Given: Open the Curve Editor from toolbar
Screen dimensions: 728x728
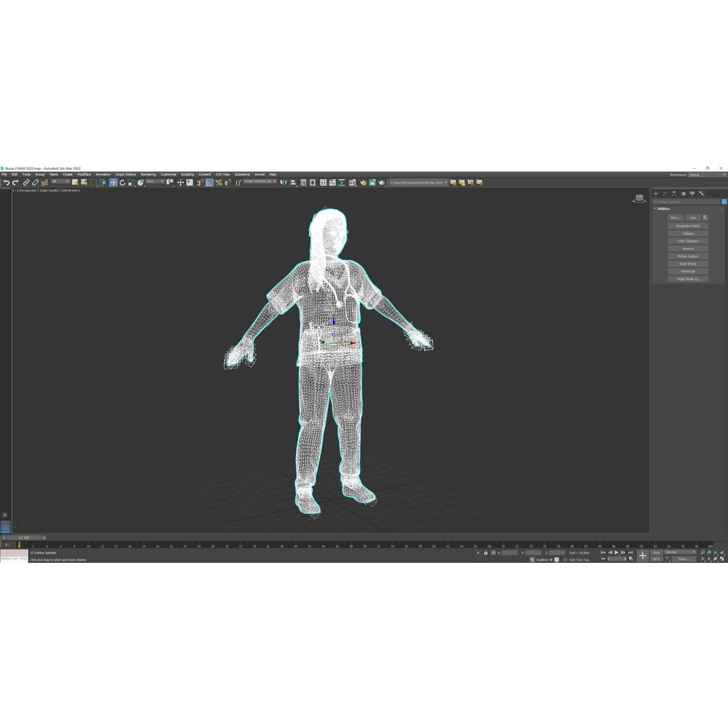Looking at the screenshot, I should pos(332,183).
